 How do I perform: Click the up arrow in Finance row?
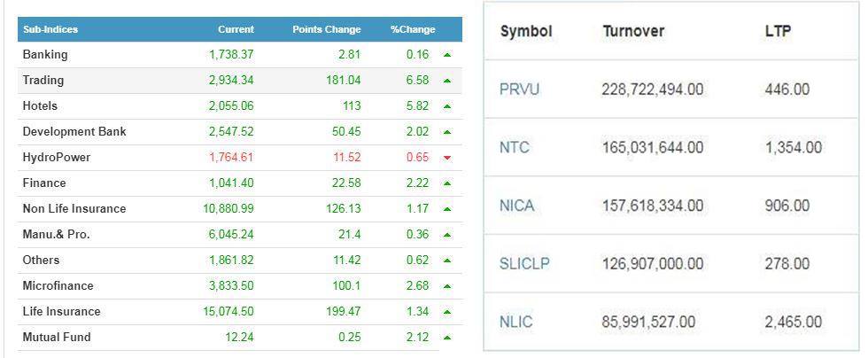(447, 183)
